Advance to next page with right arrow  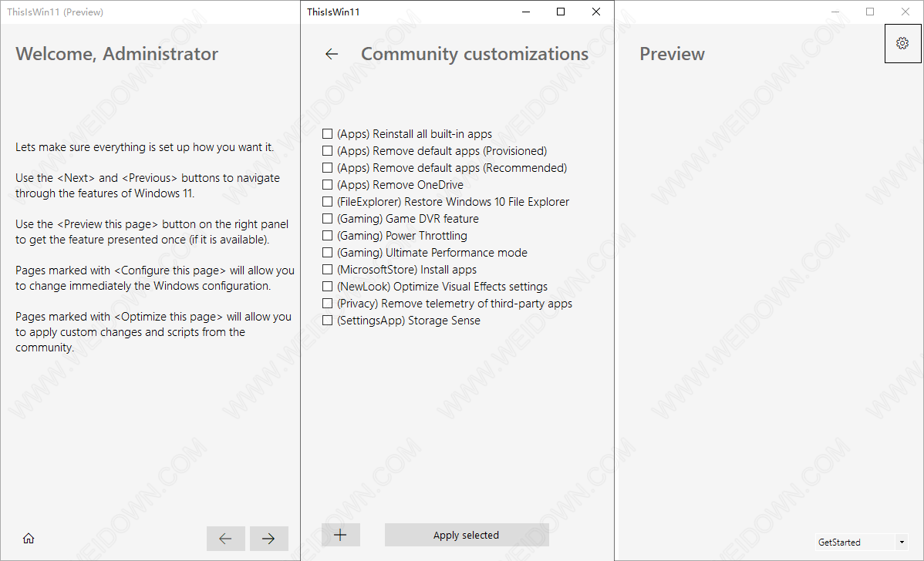coord(268,538)
